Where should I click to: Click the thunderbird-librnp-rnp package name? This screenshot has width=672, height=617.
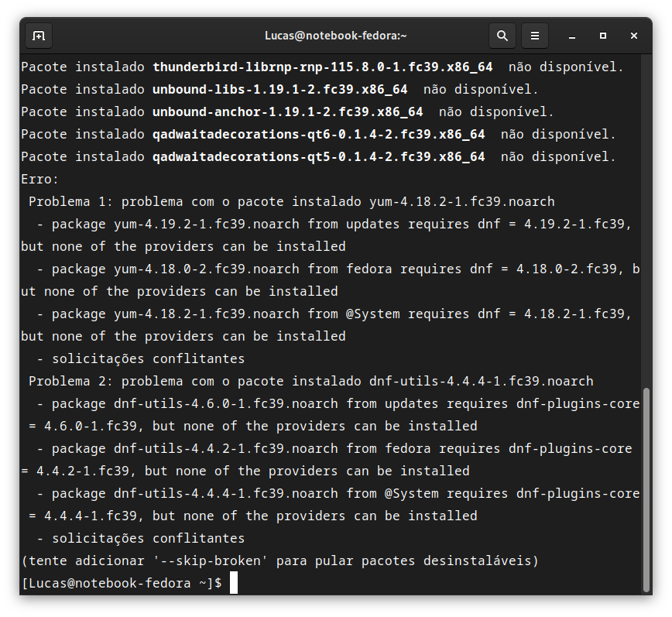[323, 67]
